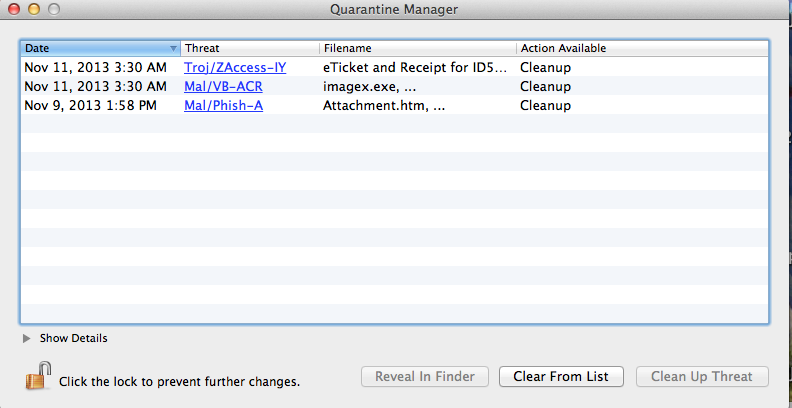Select the Nov 9, 2013 1:58 PM entry

[91, 106]
